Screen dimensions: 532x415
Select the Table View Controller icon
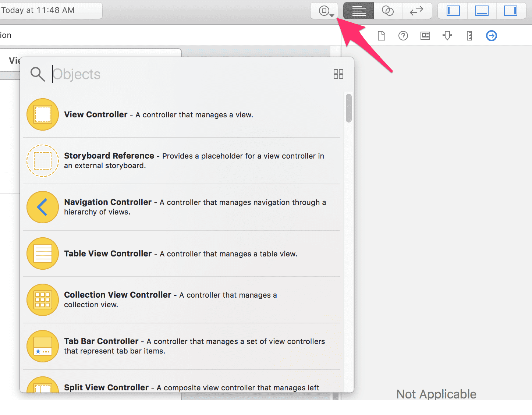pos(43,253)
